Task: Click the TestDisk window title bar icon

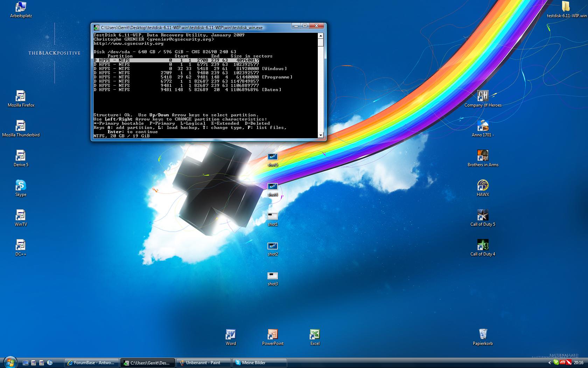Action: coord(96,27)
